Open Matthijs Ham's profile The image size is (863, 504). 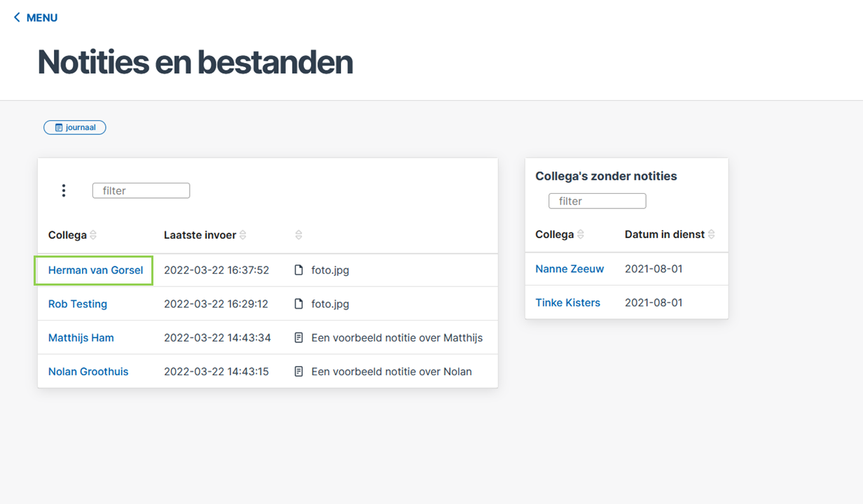pyautogui.click(x=81, y=337)
